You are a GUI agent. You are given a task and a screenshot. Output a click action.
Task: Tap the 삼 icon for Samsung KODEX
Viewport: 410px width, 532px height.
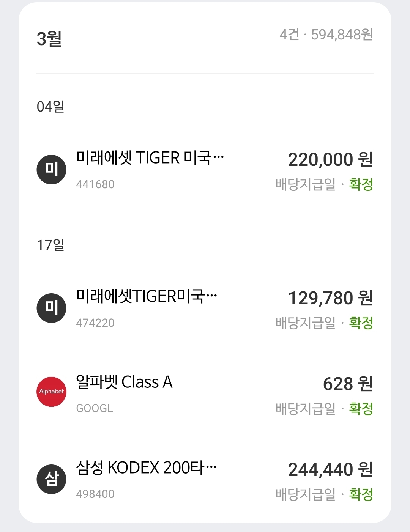[x=51, y=479]
